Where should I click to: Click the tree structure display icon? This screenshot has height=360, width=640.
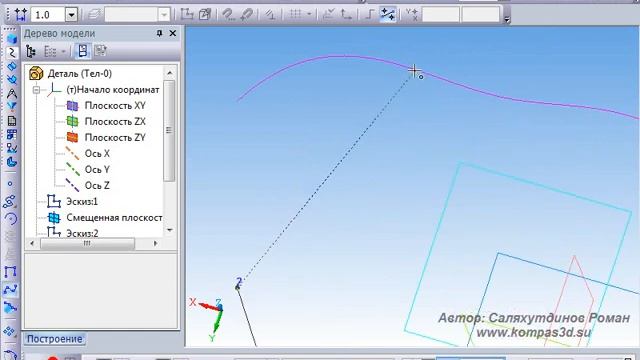31,51
